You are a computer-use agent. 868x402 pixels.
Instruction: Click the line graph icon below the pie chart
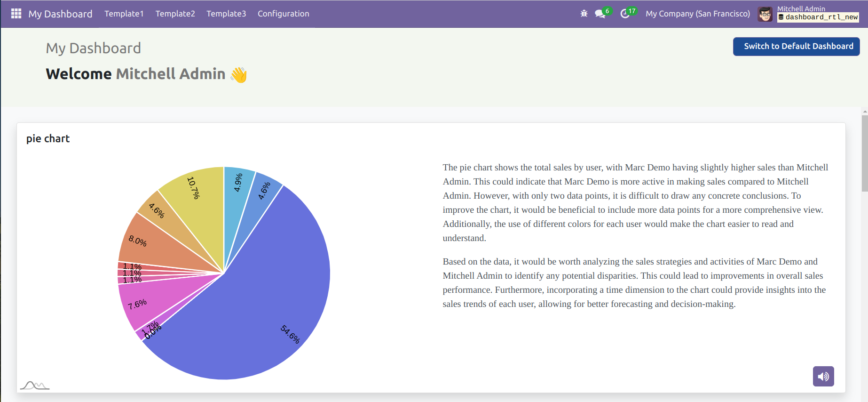35,386
